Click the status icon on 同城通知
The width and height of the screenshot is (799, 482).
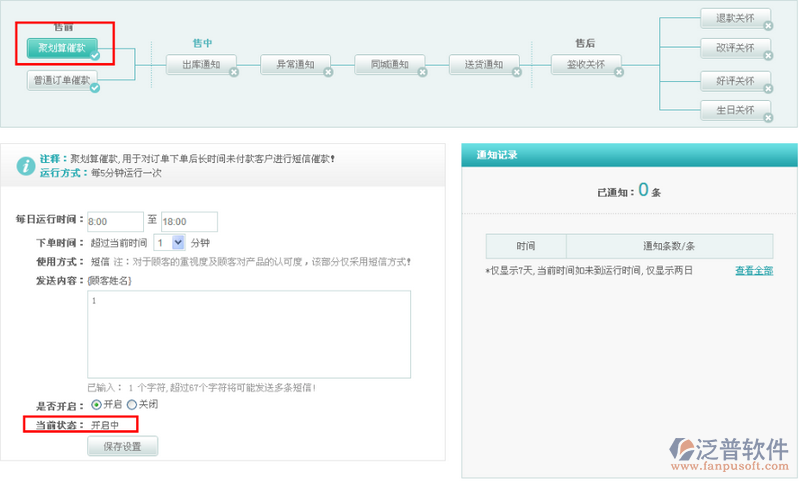tap(423, 72)
